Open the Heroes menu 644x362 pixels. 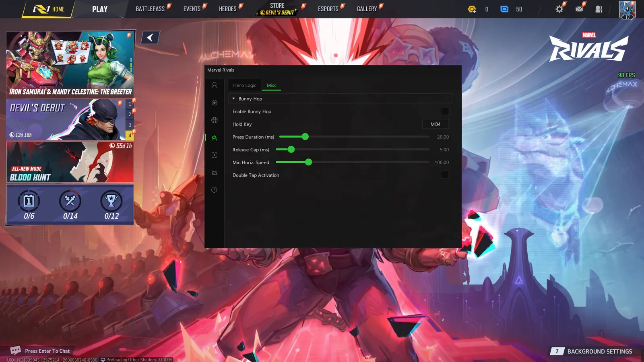[228, 9]
